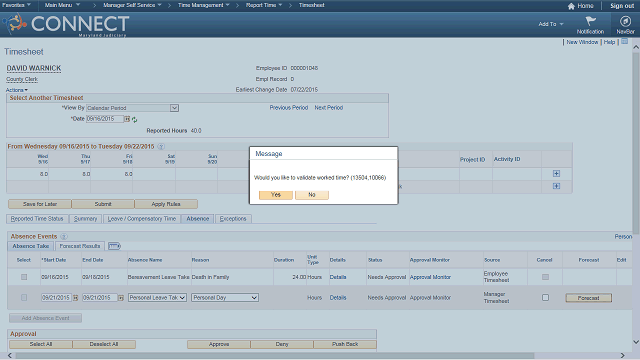
Task: Toggle Cancel checkbox in Bereavement Leave row
Action: (x=545, y=277)
